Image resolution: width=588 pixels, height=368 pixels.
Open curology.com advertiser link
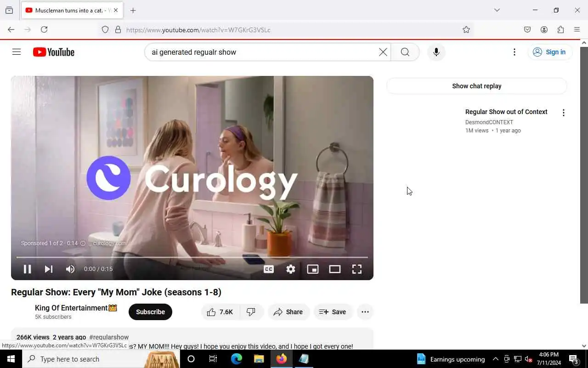109,243
